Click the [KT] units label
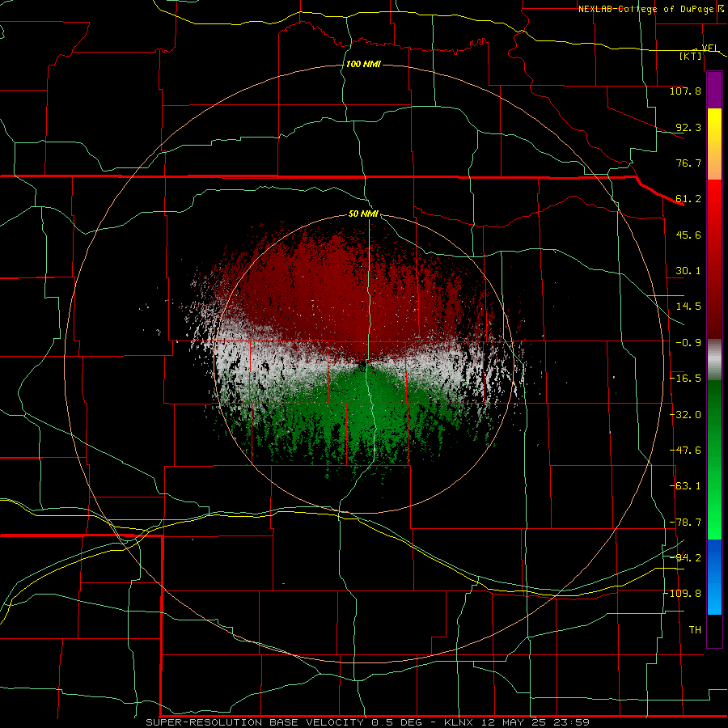The width and height of the screenshot is (728, 728). click(x=691, y=56)
